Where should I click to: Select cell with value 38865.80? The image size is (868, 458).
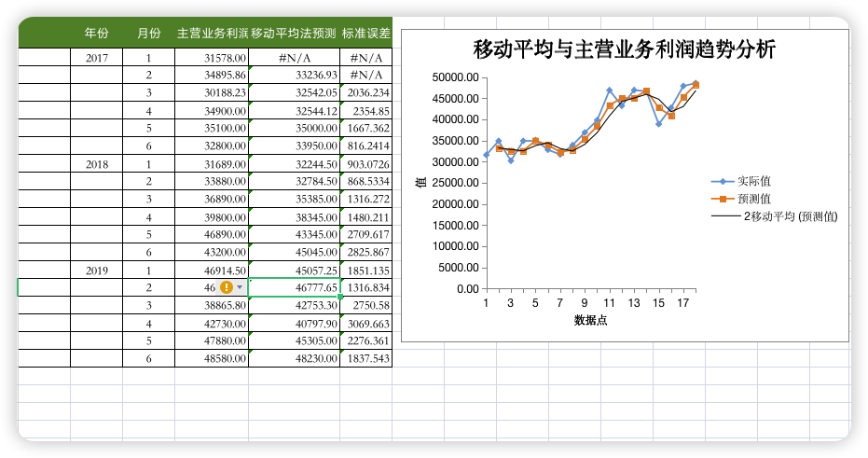tap(212, 305)
